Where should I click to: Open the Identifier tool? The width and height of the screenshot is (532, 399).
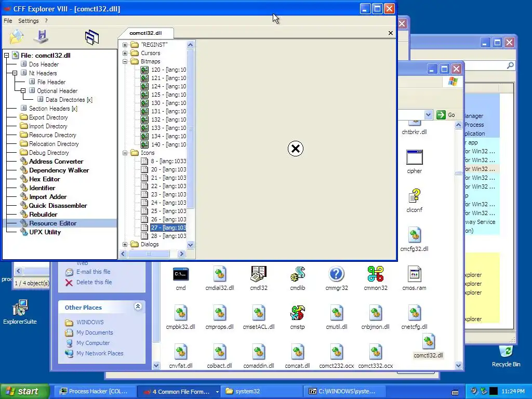[42, 188]
